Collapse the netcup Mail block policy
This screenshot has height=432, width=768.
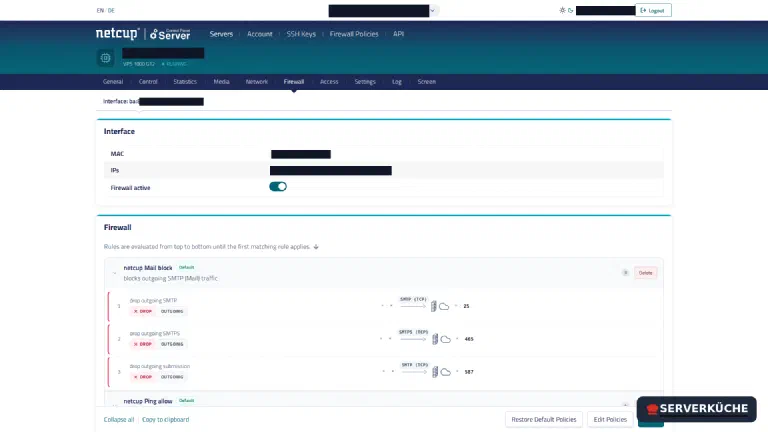click(114, 273)
